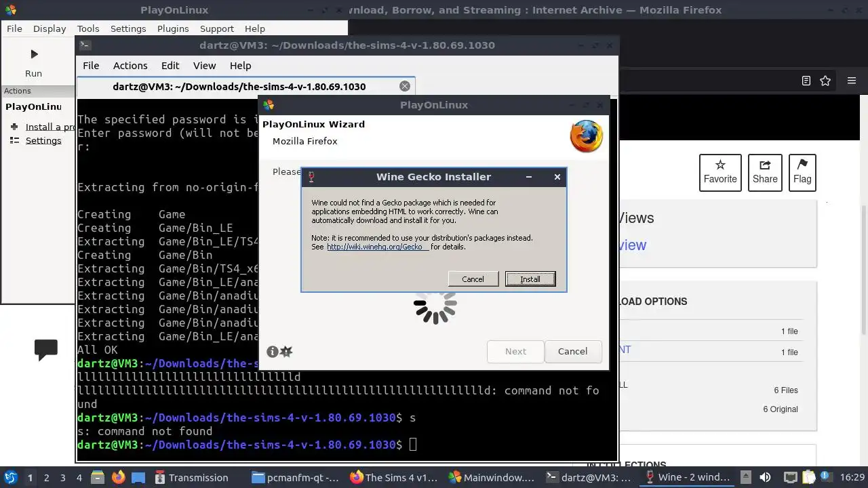Viewport: 868px width, 488px height.
Task: Open PlayOnLinux Support menu
Action: [x=217, y=28]
